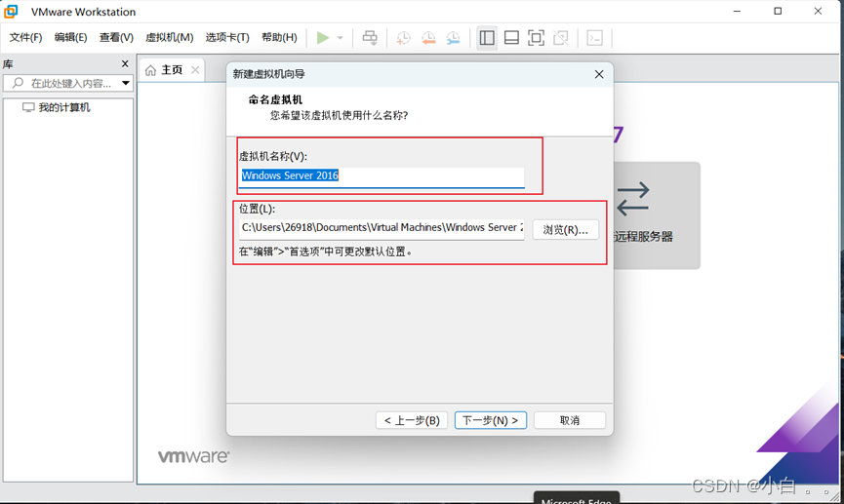Open the 虚拟机(M) menu
844x504 pixels.
(169, 37)
